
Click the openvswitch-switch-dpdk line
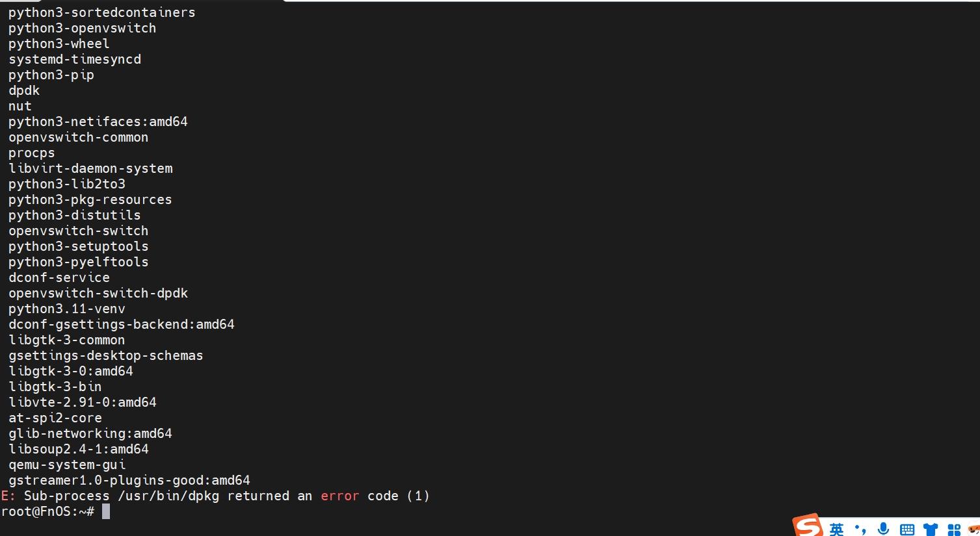[x=98, y=293]
